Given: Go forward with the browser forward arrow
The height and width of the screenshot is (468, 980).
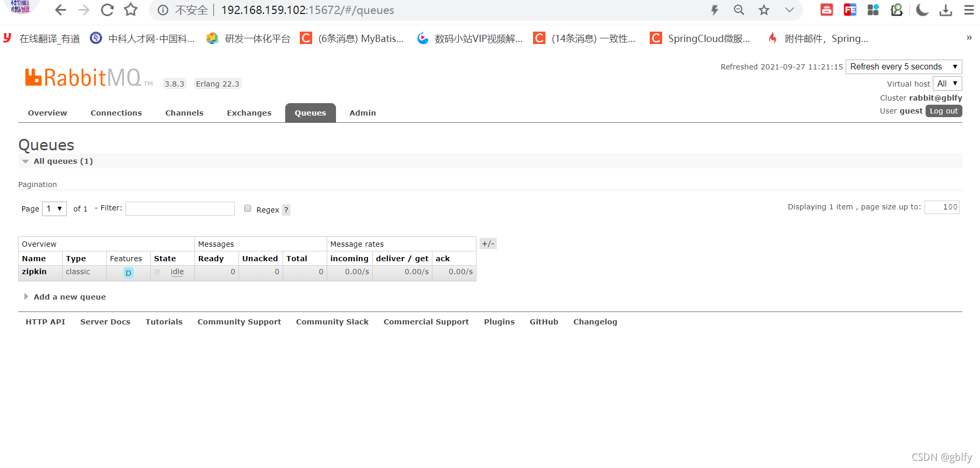Looking at the screenshot, I should 84,10.
